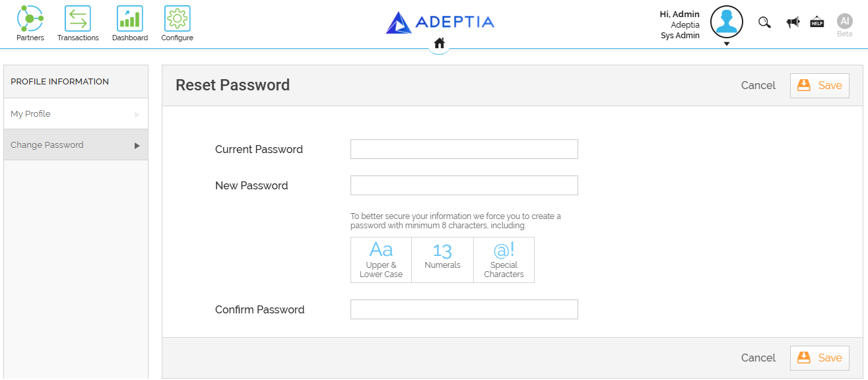
Task: Open the Configure gear icon
Action: [177, 18]
